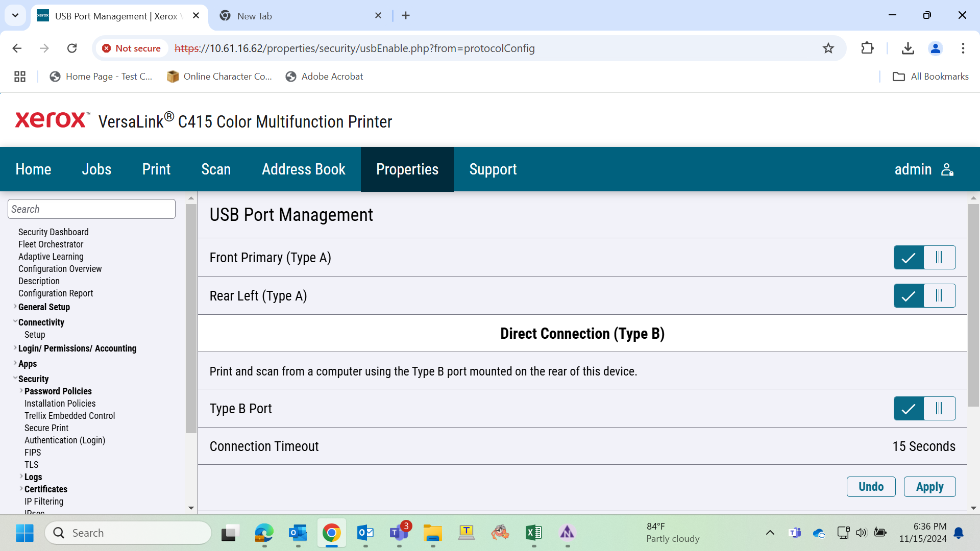Click the sidebar vertical scrollbar thumb
Screen dimensions: 980x551
point(191,318)
